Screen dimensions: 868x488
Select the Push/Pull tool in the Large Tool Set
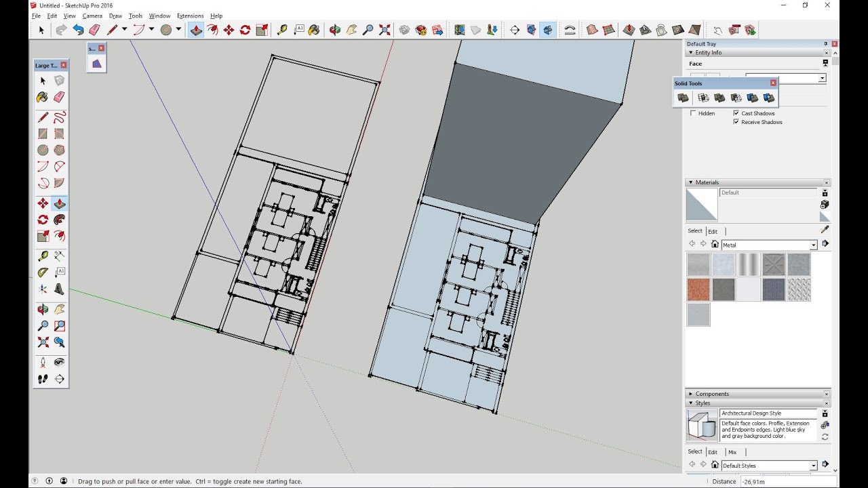[x=59, y=203]
